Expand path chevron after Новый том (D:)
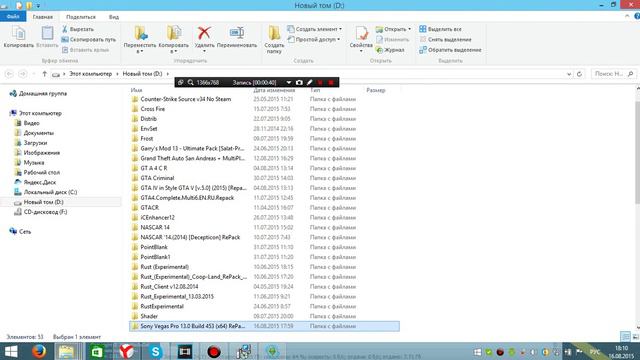Image resolution: width=640 pixels, height=360 pixels. (167, 74)
